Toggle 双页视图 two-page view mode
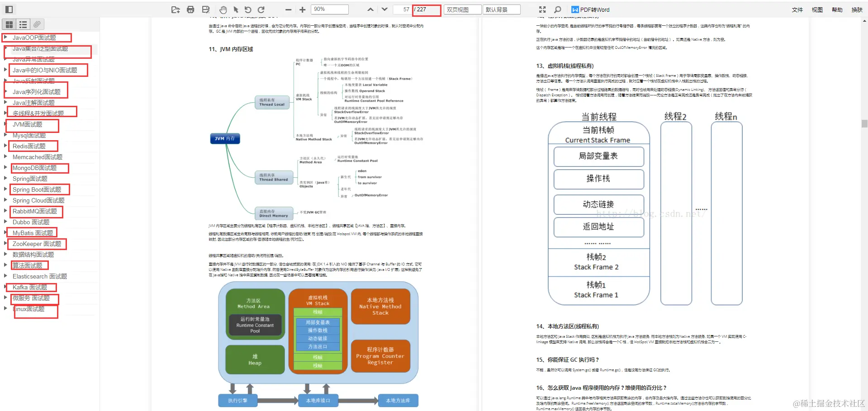Image resolution: width=868 pixels, height=411 pixels. click(x=462, y=9)
